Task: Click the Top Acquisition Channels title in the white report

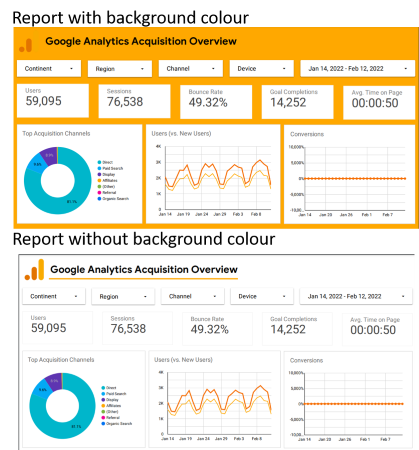Action: pos(61,360)
